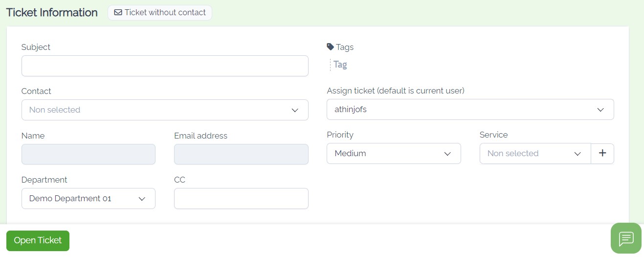Open the Service Non selected dropdown

tap(535, 153)
